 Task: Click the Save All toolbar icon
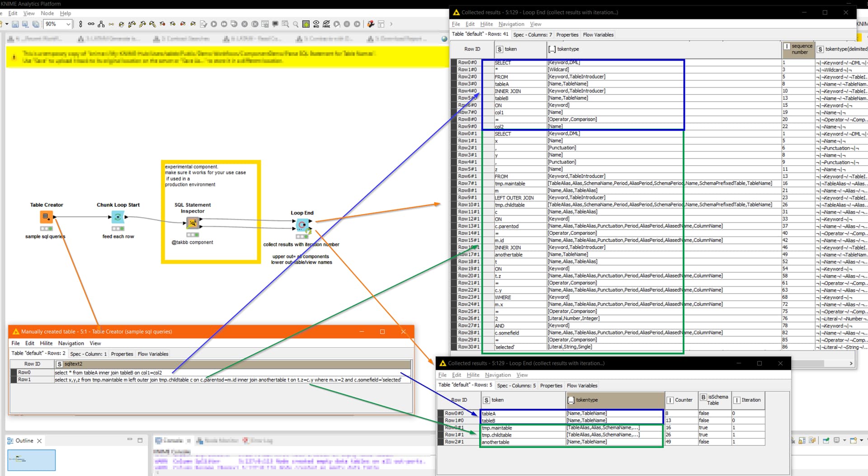click(36, 24)
